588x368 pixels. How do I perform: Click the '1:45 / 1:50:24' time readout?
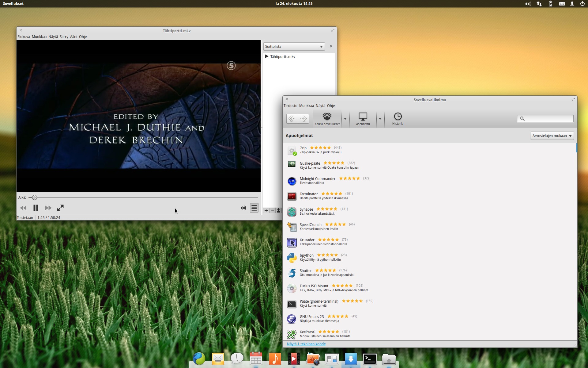point(49,217)
